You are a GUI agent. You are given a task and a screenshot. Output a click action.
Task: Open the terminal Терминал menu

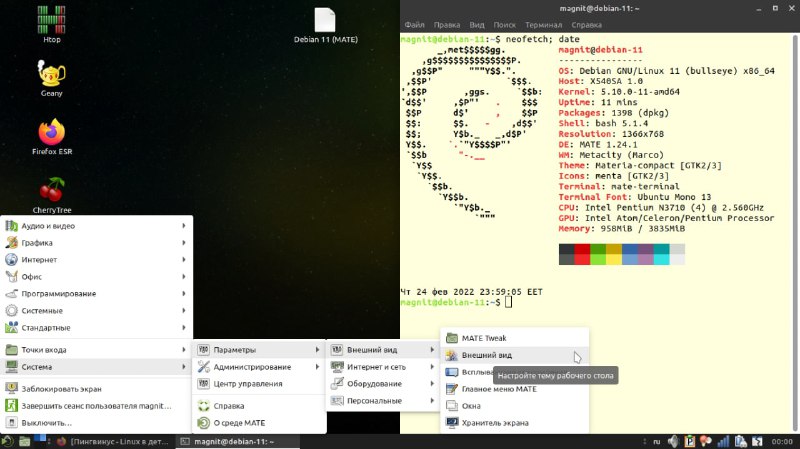tap(543, 24)
